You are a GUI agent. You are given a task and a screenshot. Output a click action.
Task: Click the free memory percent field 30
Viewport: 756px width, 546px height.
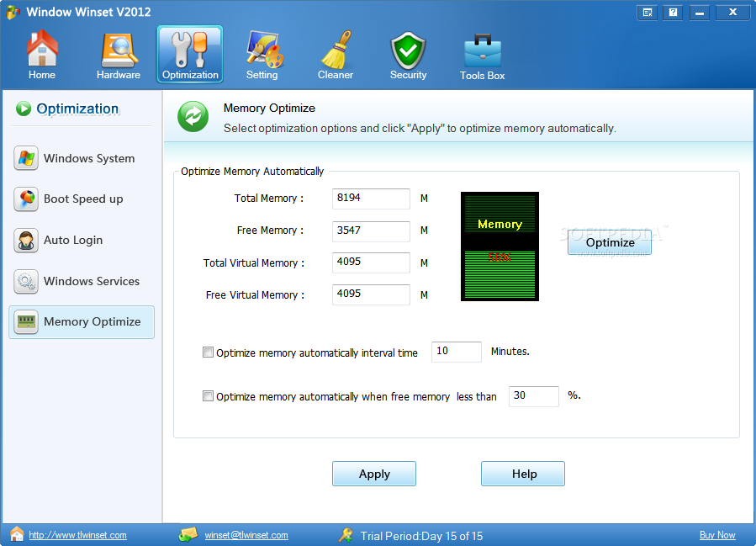coord(534,396)
